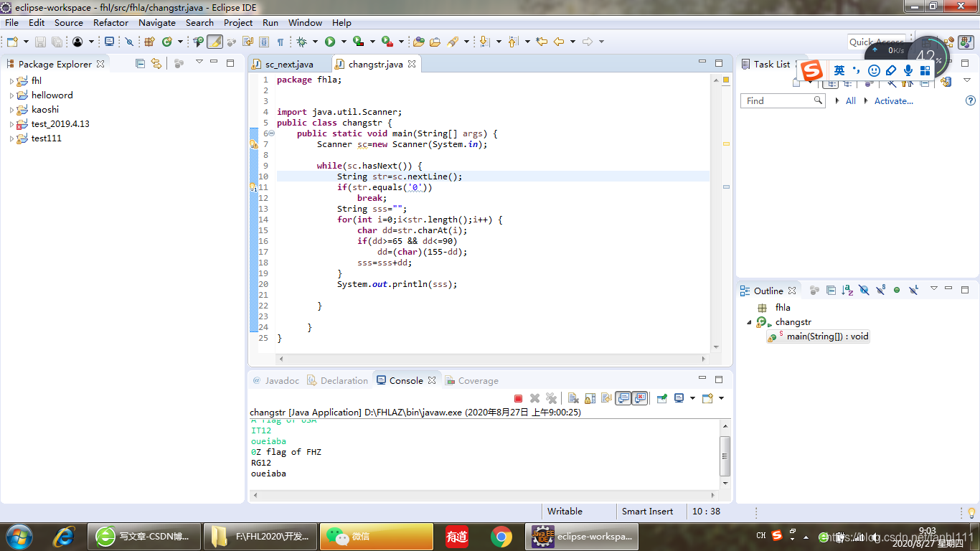980x551 pixels.
Task: Click the Console vertical scrollbar thumb
Action: click(x=725, y=456)
